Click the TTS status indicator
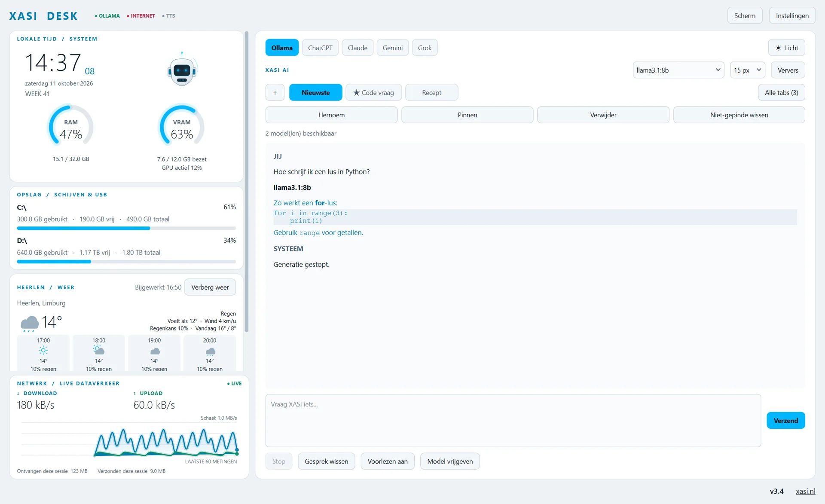Screen dimensions: 825x504 tap(169, 16)
